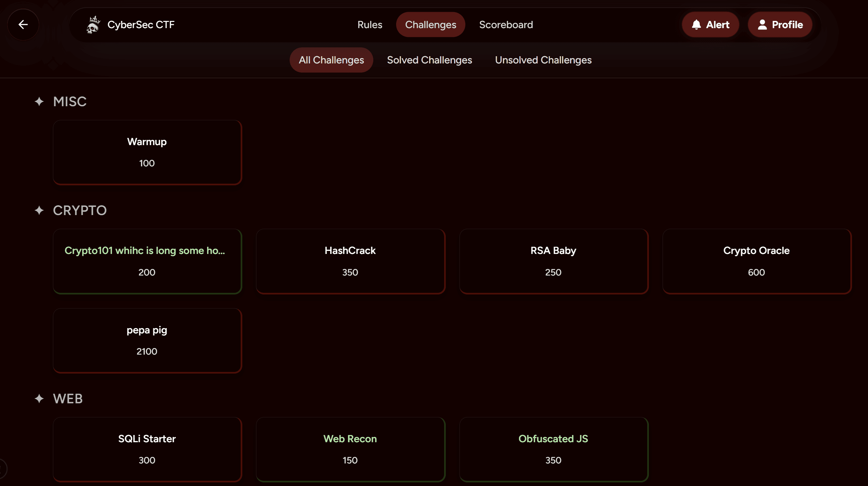The height and width of the screenshot is (486, 868).
Task: Click the sparkle icon beside MISC heading
Action: click(x=39, y=102)
